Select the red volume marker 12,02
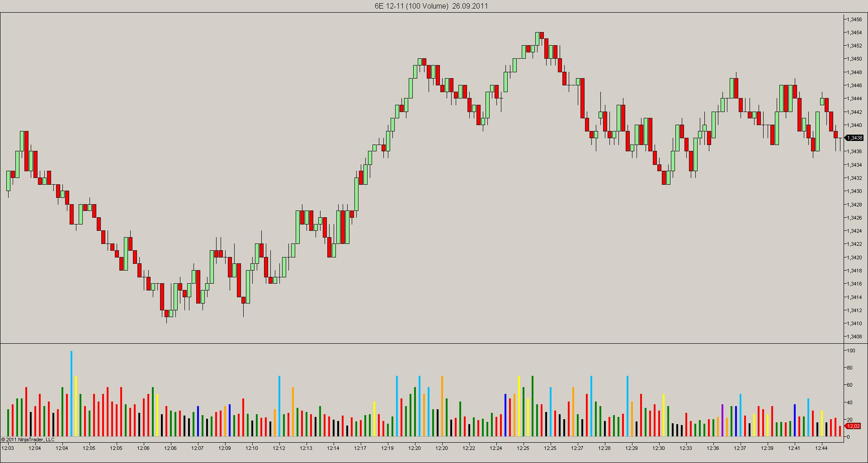 [x=853, y=426]
